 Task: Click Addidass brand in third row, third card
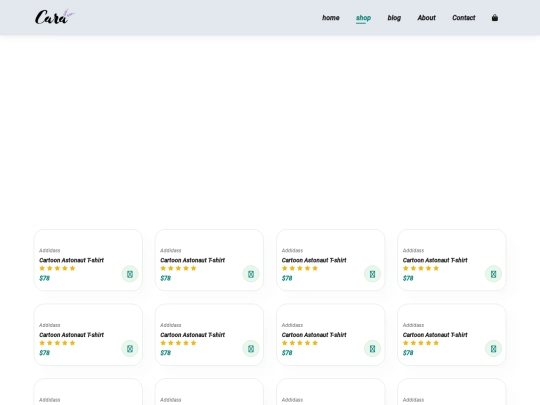[292, 400]
